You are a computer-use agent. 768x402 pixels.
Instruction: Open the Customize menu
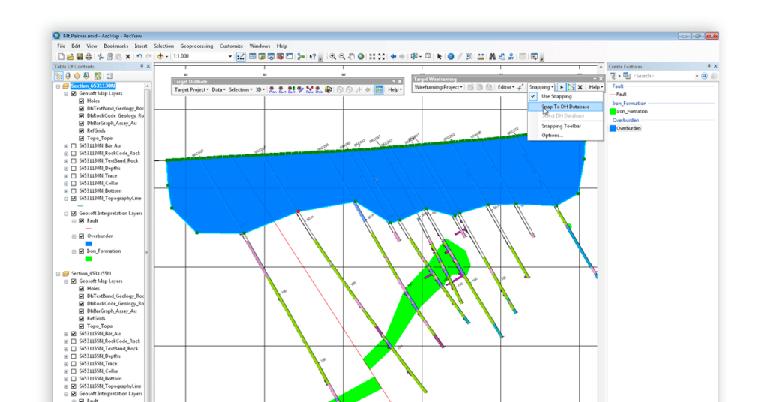[231, 46]
